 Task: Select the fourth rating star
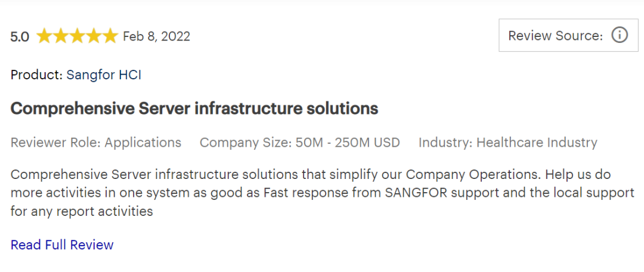(94, 36)
